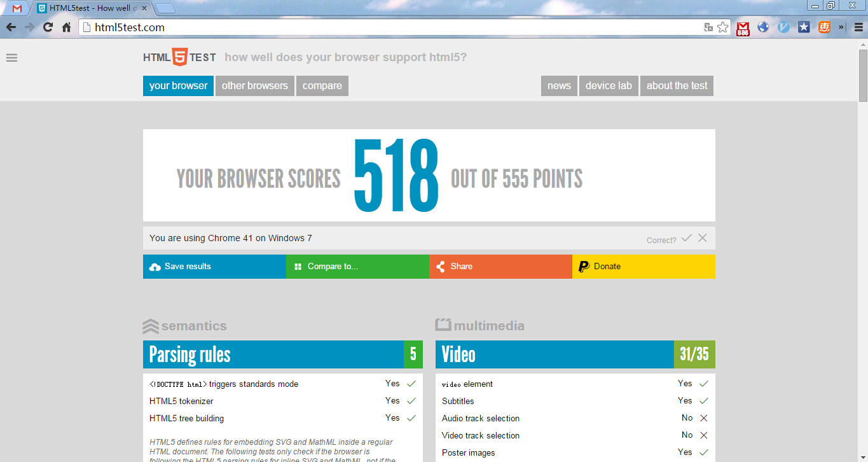This screenshot has width=868, height=462.
Task: Click the orange 'Share' button
Action: [x=500, y=267]
